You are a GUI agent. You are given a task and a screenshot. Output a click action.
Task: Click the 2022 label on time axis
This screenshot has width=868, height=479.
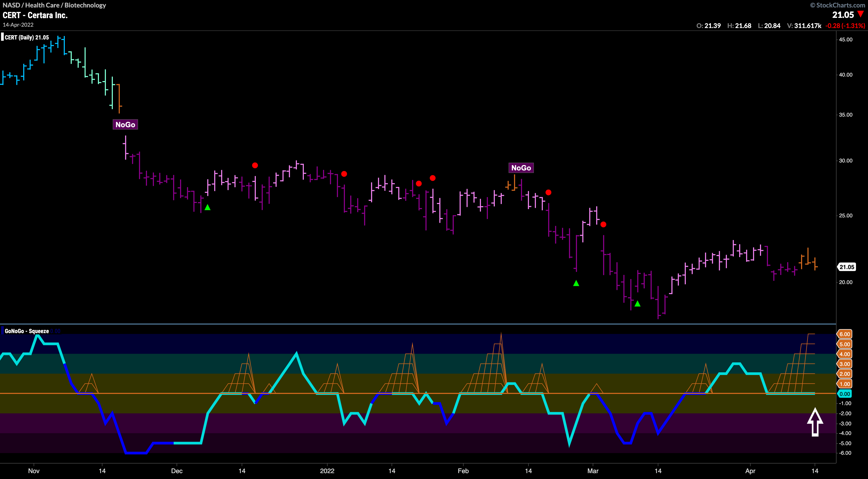click(327, 471)
